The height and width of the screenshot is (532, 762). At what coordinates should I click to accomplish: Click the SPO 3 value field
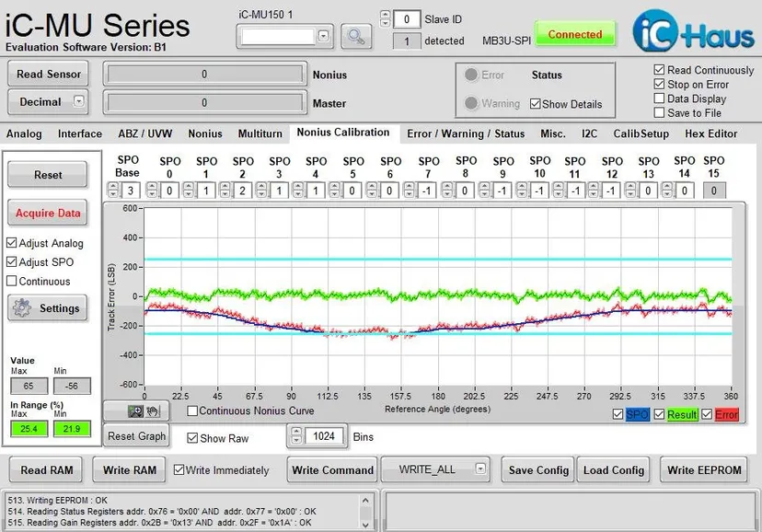[x=279, y=191]
